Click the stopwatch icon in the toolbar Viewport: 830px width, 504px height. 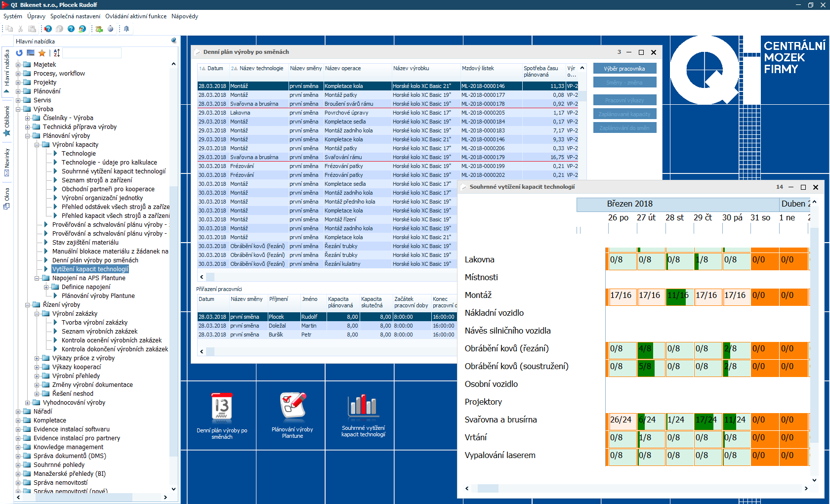[110, 29]
